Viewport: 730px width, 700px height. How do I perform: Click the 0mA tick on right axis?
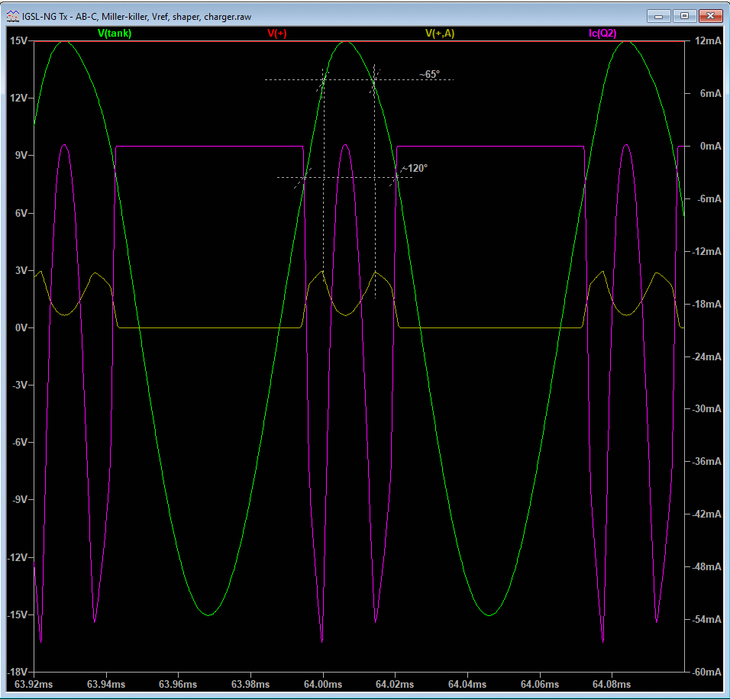[x=709, y=146]
